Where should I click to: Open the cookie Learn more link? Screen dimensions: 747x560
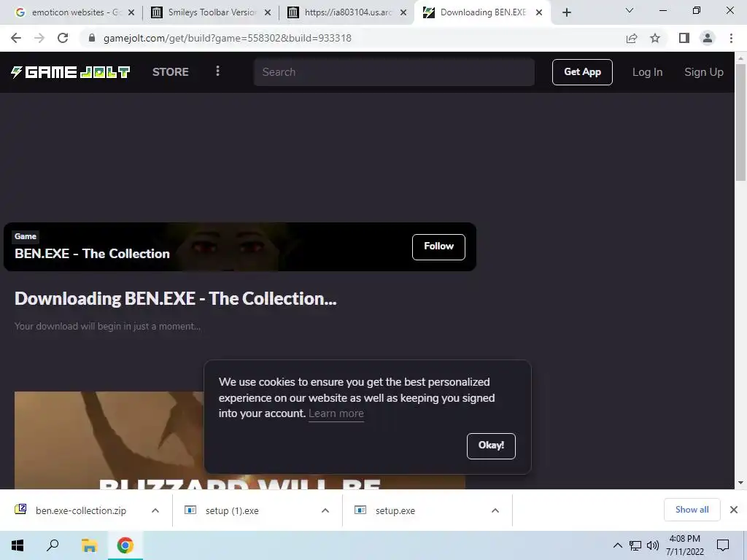coord(336,413)
